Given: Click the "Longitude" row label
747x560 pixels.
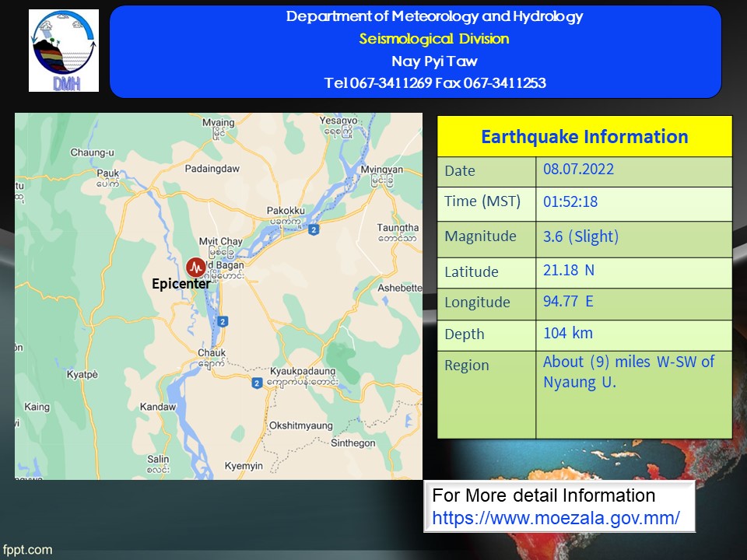Looking at the screenshot, I should [x=477, y=303].
